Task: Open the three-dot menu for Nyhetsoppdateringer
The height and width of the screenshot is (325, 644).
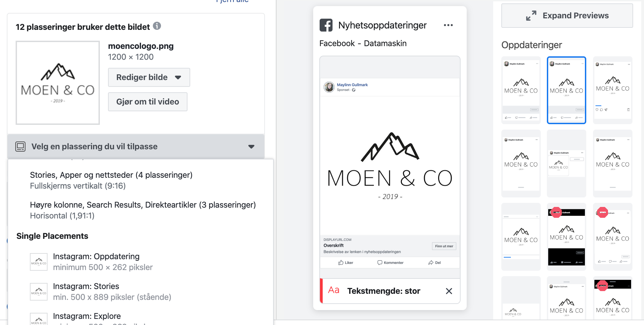Action: pos(448,25)
